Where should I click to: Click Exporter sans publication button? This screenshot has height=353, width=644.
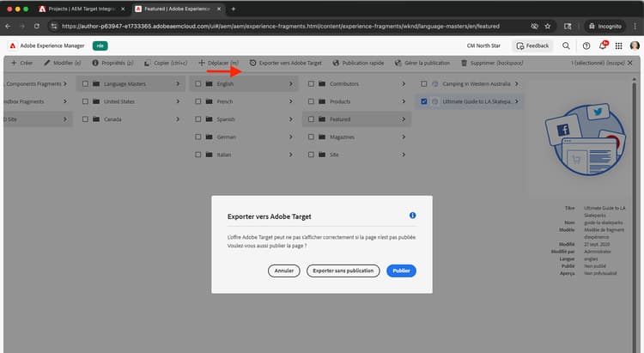[x=343, y=271]
